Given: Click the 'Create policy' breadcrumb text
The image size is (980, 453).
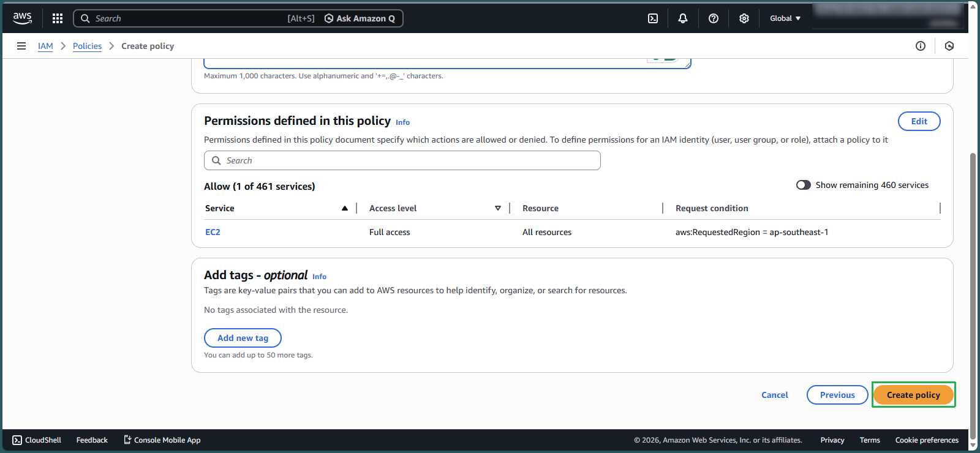Looking at the screenshot, I should [x=148, y=46].
